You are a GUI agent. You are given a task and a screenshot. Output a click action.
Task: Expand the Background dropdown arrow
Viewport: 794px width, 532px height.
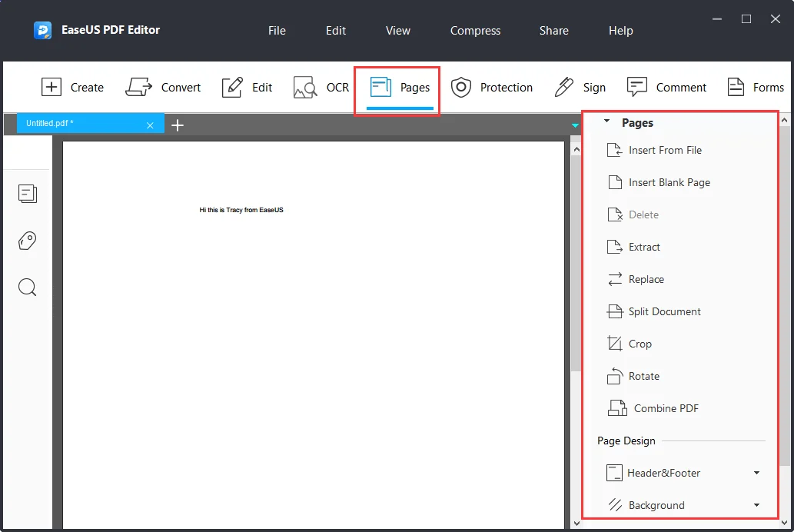pyautogui.click(x=756, y=505)
